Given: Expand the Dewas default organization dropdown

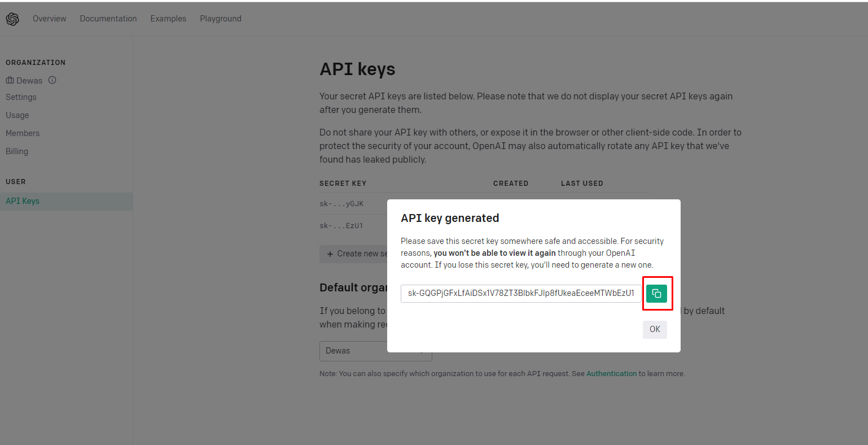Looking at the screenshot, I should click(x=375, y=351).
